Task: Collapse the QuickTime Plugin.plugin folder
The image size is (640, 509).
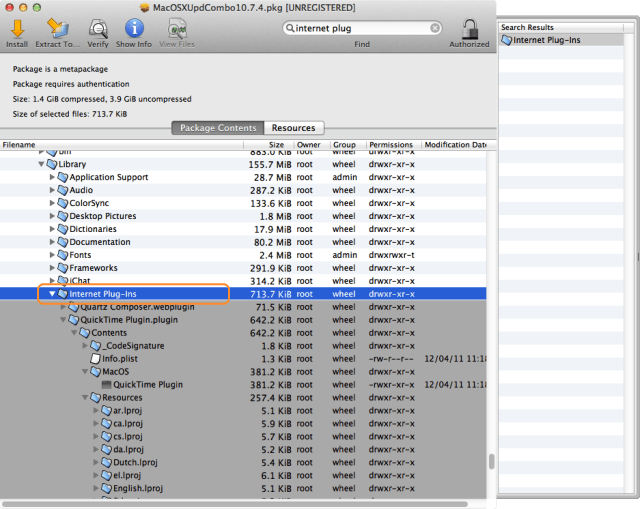Action: [x=63, y=320]
